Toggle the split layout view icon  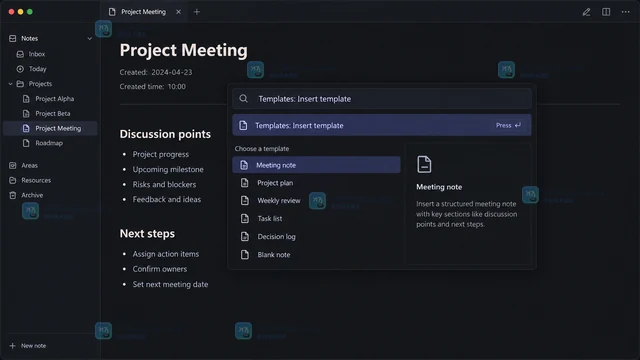pos(606,12)
